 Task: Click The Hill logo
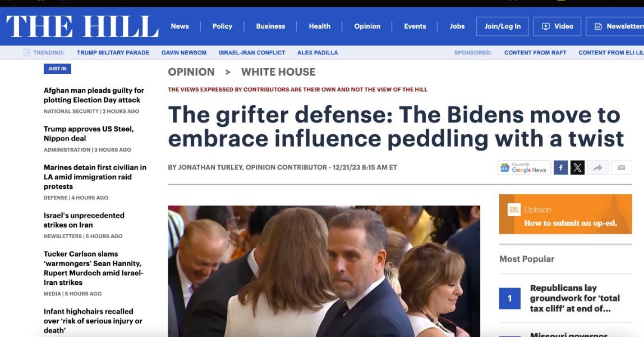[x=82, y=26]
